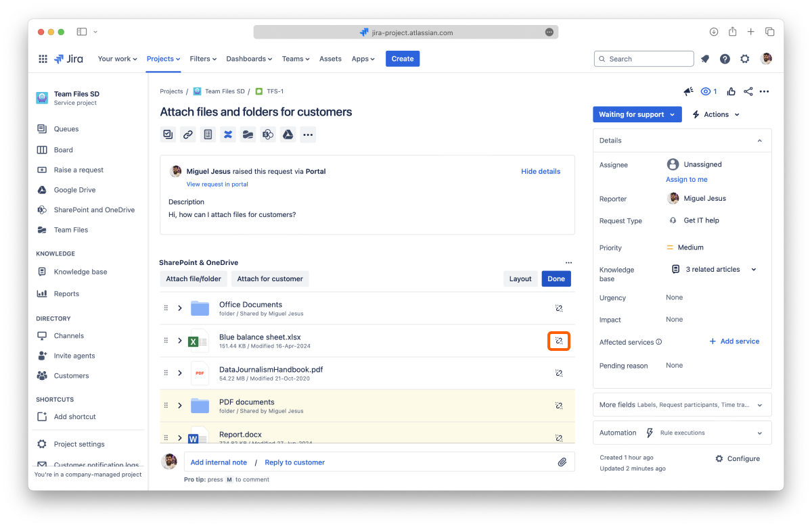Click the Confluence icon in issue toolbar

click(228, 135)
